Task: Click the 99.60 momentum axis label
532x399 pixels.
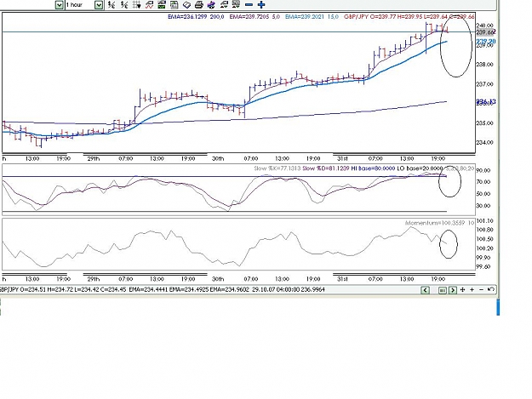Action: tap(483, 267)
